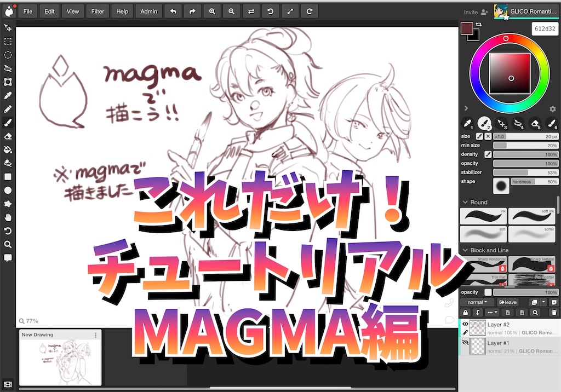Activate the Lasso selection tool
The width and height of the screenshot is (561, 392).
click(x=8, y=68)
